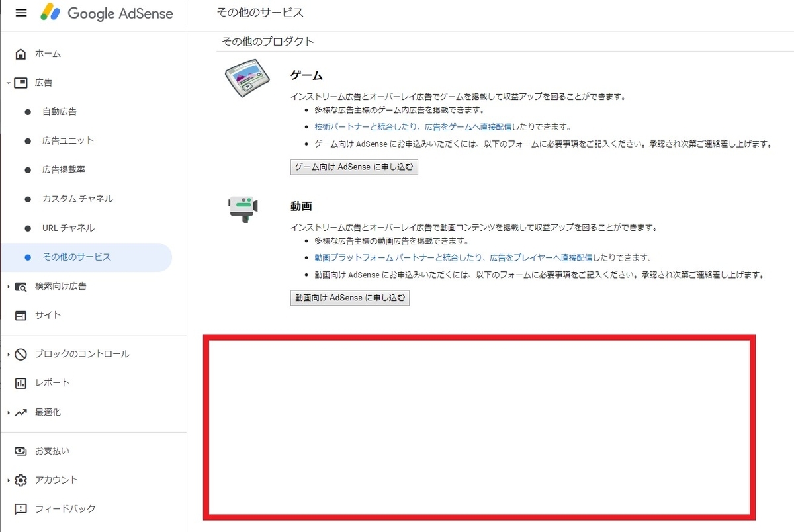This screenshot has height=532, width=794.
Task: Click the ブロックのコントロール block icon
Action: [21, 354]
